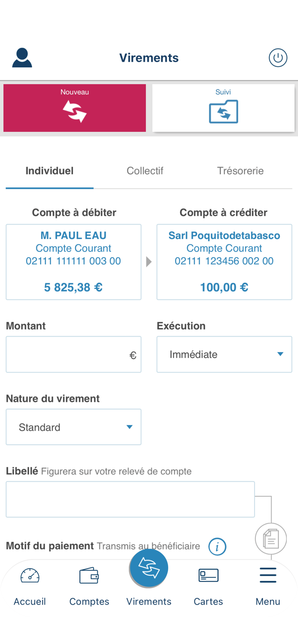Select the Trésorerie tab
The height and width of the screenshot is (644, 298).
(x=240, y=170)
